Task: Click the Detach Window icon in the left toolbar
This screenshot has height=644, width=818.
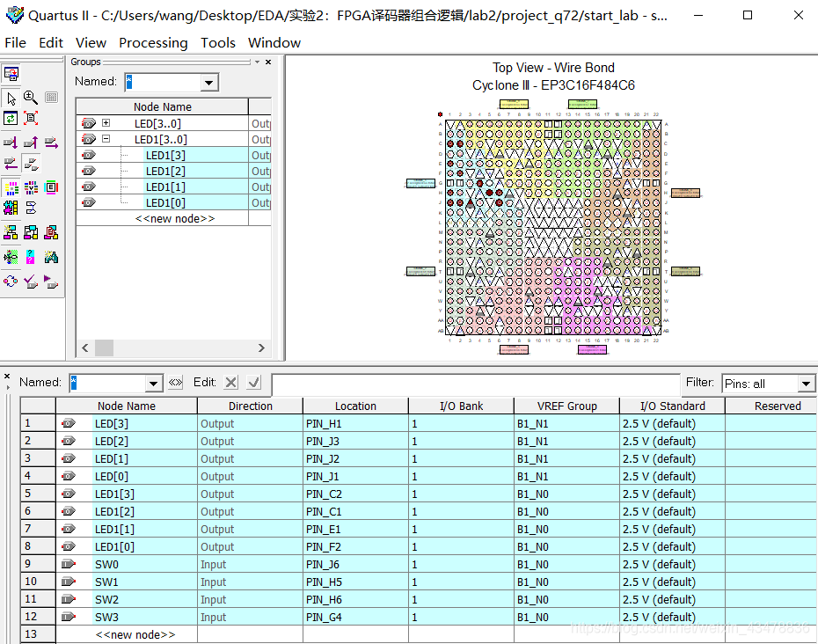Action: point(11,74)
